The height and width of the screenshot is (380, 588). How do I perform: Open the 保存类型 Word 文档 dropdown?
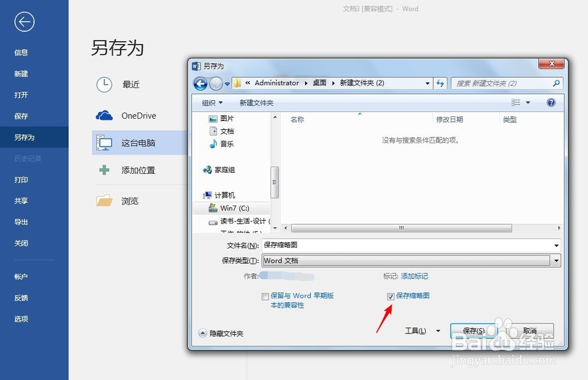(x=556, y=260)
